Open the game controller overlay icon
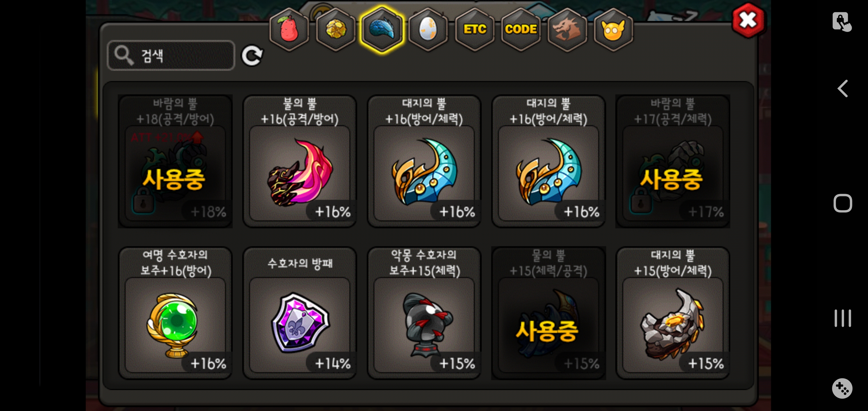868x411 pixels. [842, 388]
